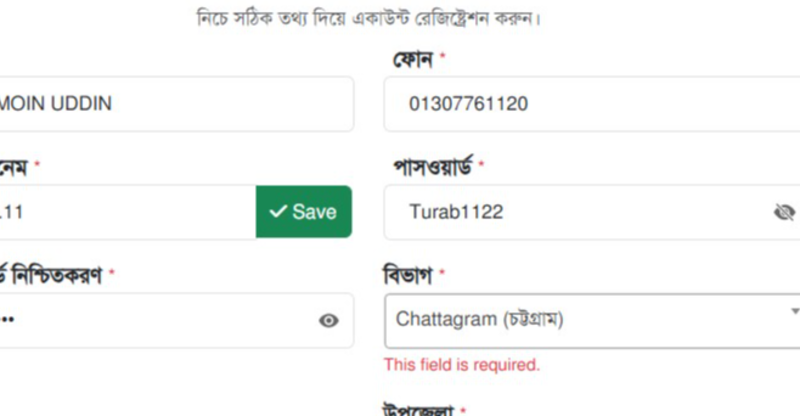Click the red "This field is required." message
The height and width of the screenshot is (416, 800).
click(x=462, y=365)
